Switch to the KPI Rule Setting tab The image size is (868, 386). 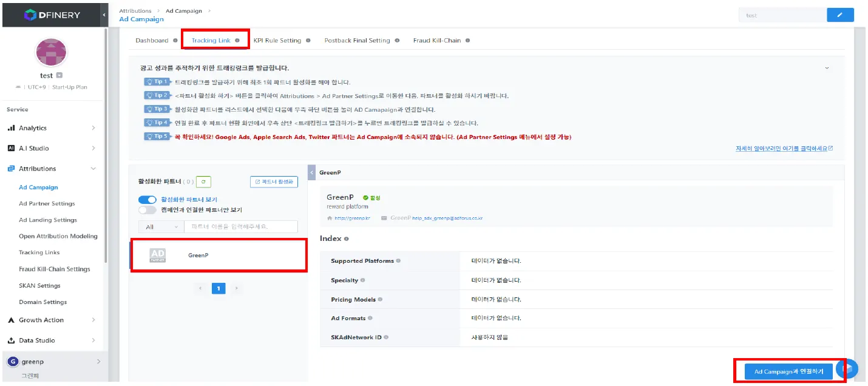(277, 41)
